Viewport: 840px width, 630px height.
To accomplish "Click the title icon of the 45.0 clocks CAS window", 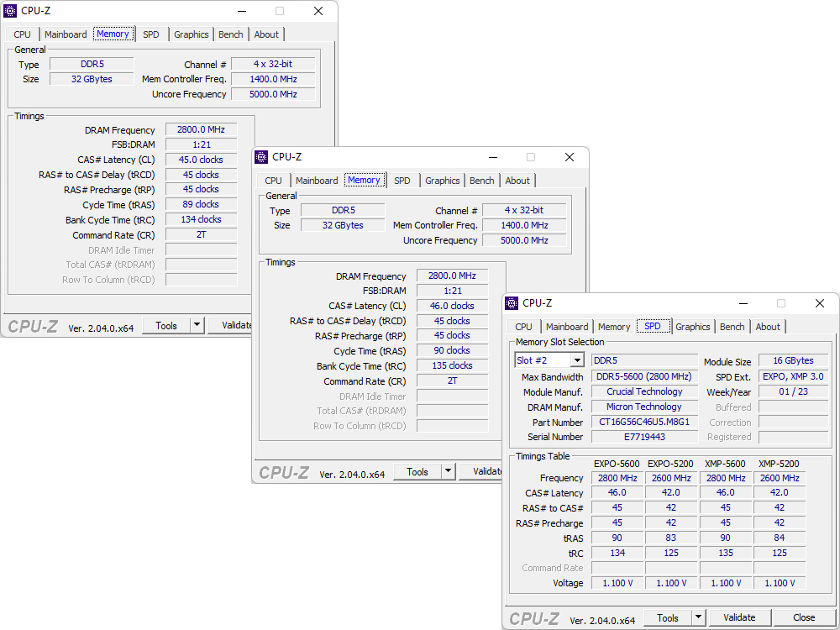I will point(9,11).
